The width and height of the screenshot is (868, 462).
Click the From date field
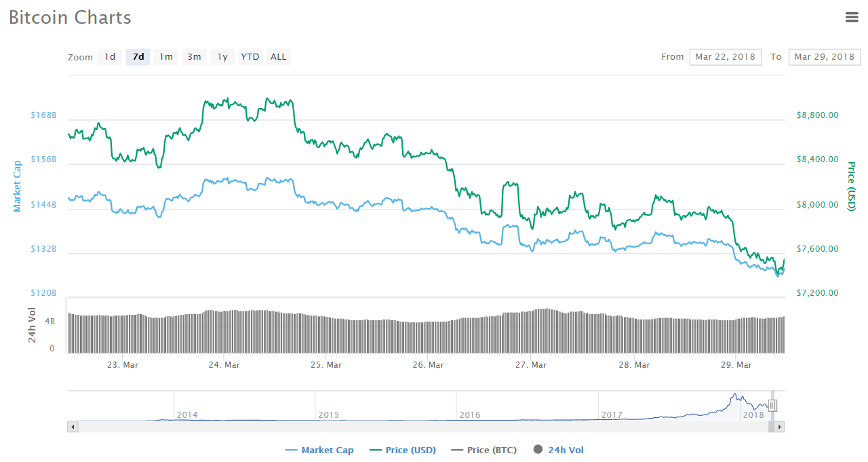pyautogui.click(x=726, y=57)
